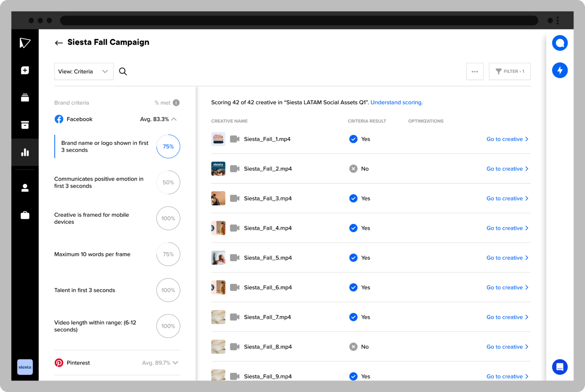Select Communicates positive emotion criterion
Screen dimensions: 585x392
coord(99,182)
